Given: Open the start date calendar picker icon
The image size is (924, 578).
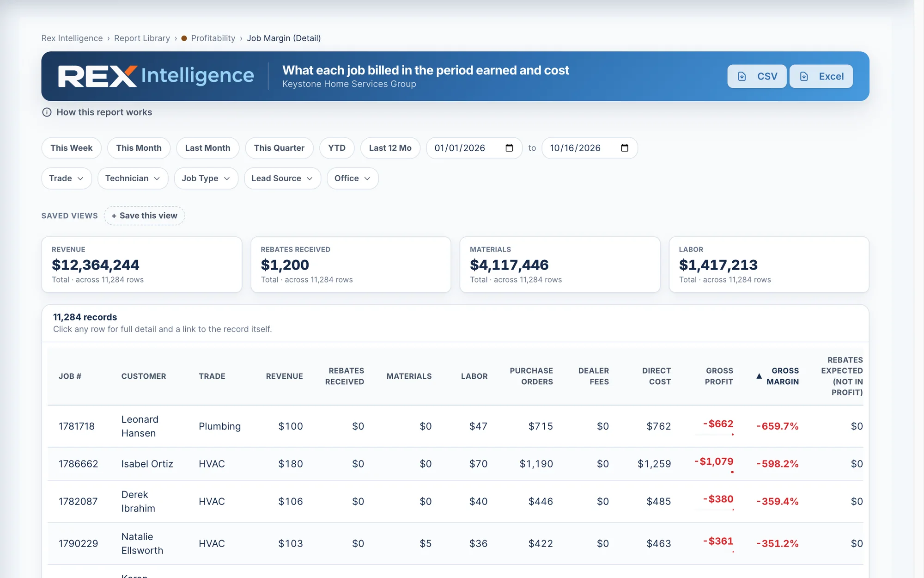Looking at the screenshot, I should click(509, 148).
